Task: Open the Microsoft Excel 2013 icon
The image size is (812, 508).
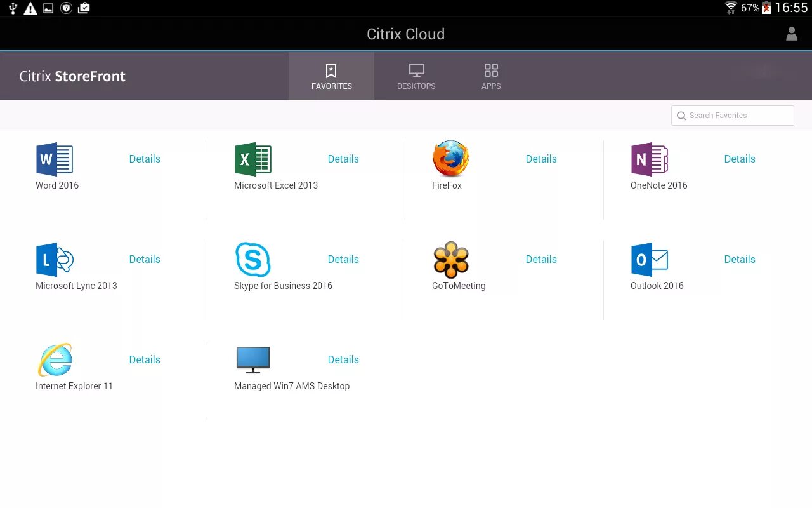Action: pyautogui.click(x=253, y=159)
